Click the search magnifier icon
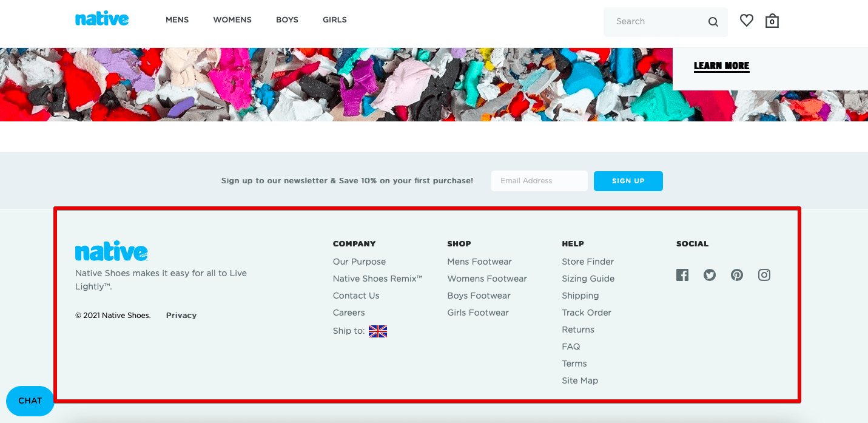 [713, 22]
